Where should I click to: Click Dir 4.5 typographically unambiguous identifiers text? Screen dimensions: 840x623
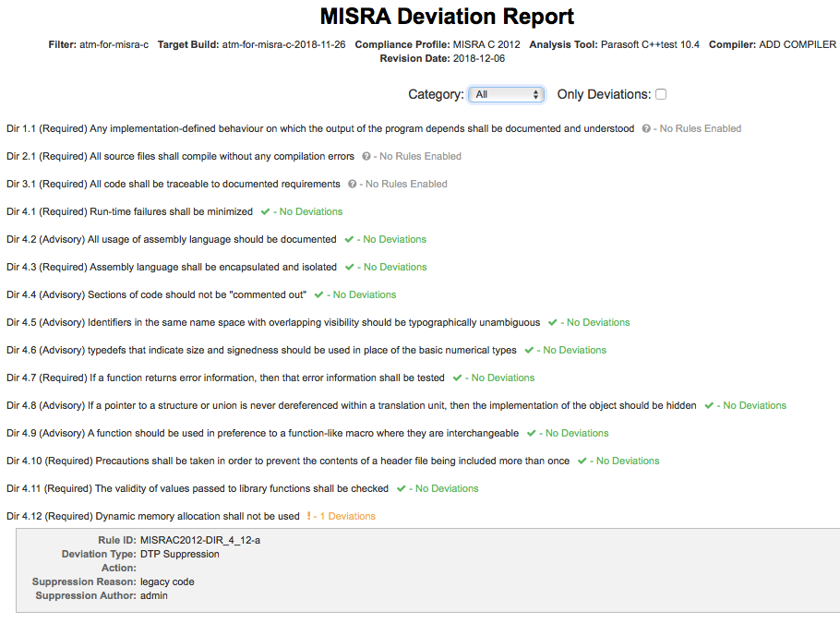tap(273, 322)
